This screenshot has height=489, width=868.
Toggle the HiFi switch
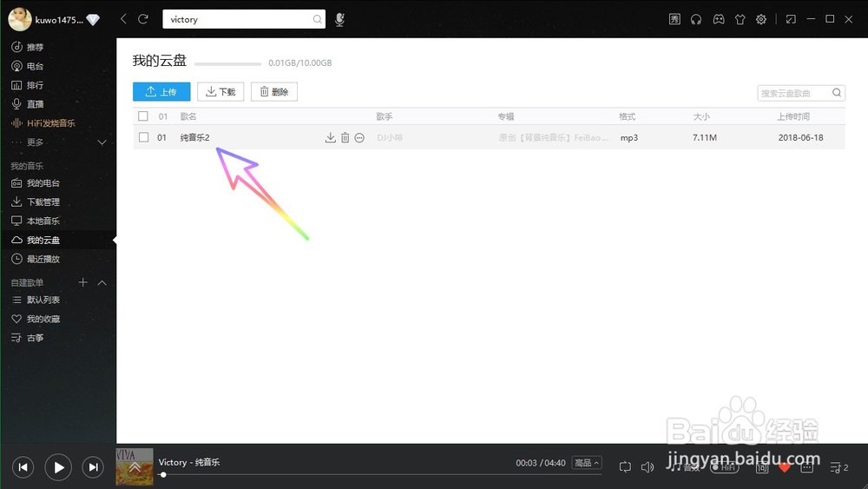coord(724,466)
